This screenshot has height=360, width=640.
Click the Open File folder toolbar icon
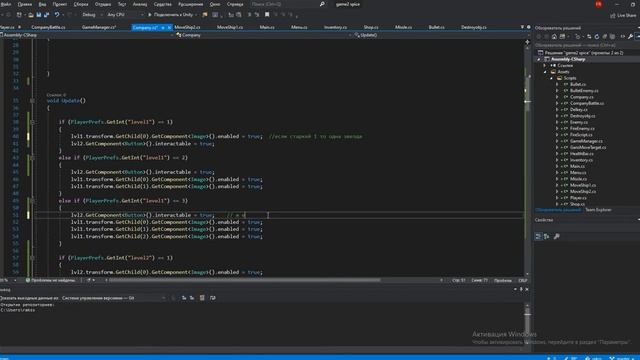(x=31, y=15)
